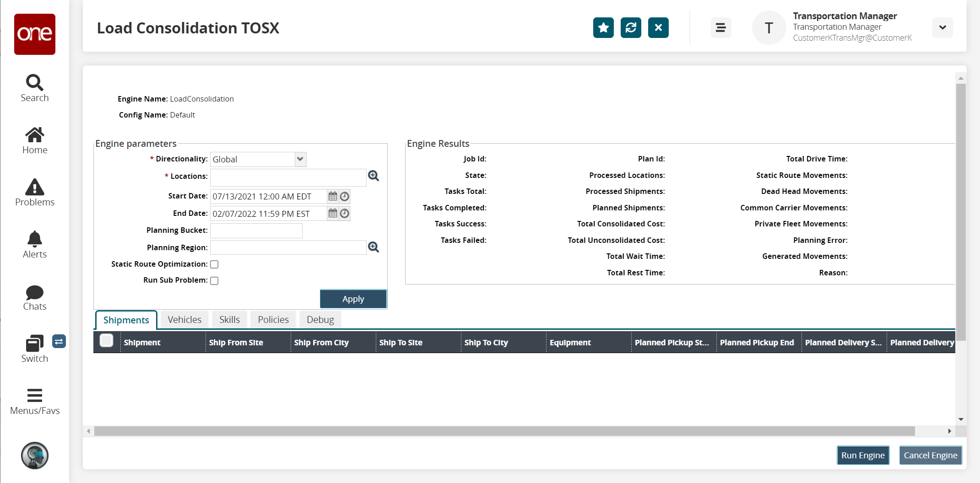The height and width of the screenshot is (483, 980).
Task: Add page to favorites with star
Action: [603, 28]
